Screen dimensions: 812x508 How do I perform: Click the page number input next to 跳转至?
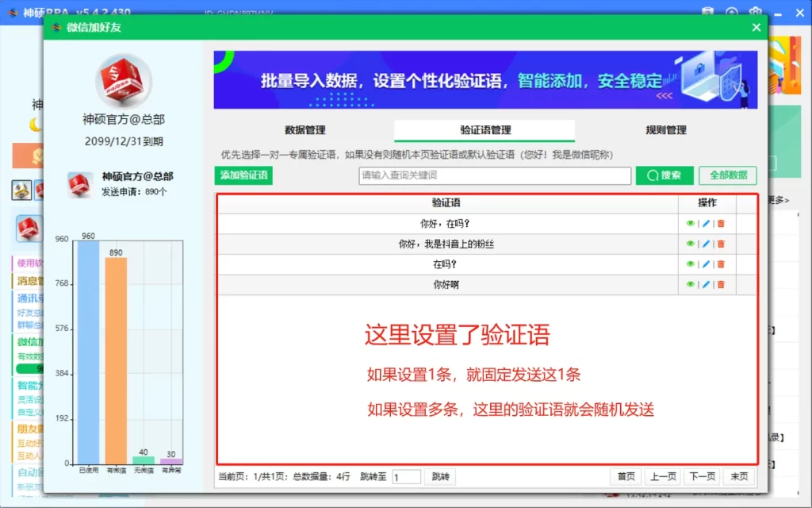407,476
